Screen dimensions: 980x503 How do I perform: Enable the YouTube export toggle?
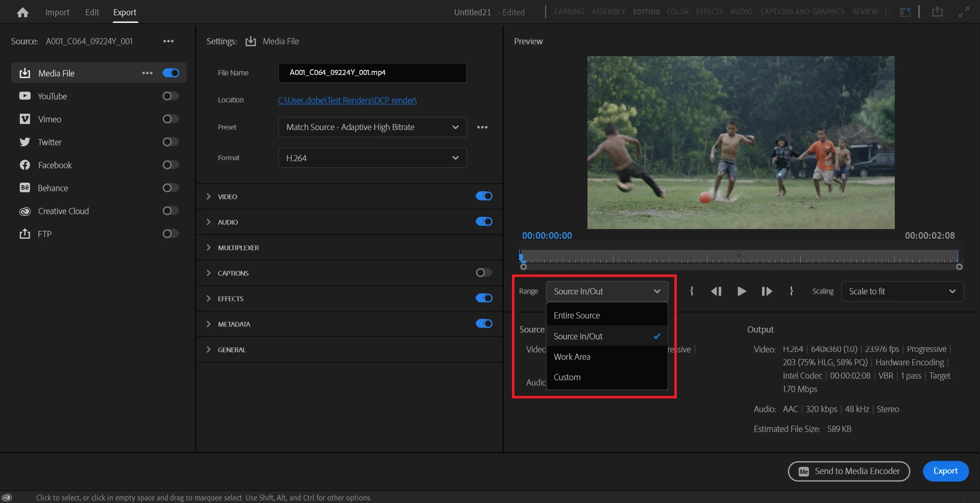tap(170, 96)
